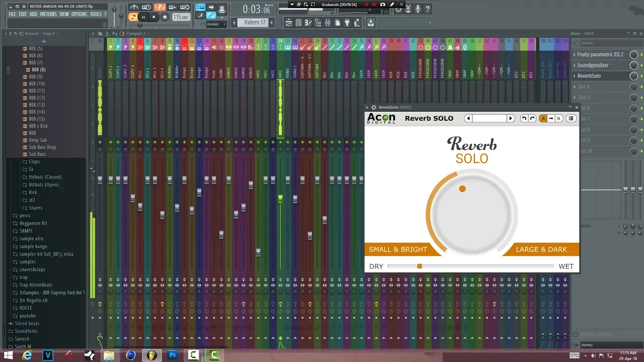
Task: Open Photoshop from the taskbar
Action: point(173,355)
